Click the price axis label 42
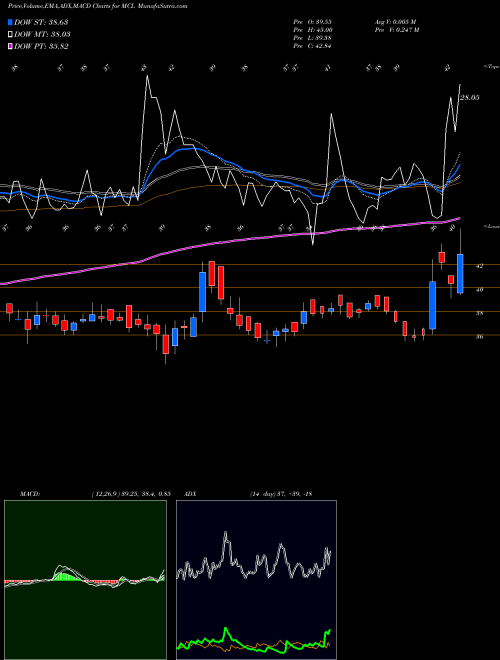Screen dimensions: 500x660 [479, 266]
